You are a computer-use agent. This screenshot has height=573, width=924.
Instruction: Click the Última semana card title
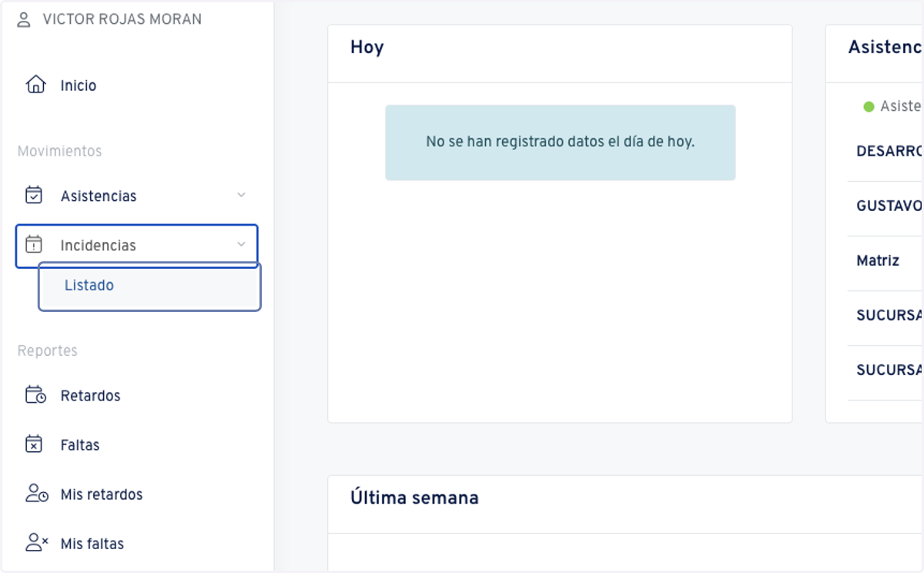point(414,498)
